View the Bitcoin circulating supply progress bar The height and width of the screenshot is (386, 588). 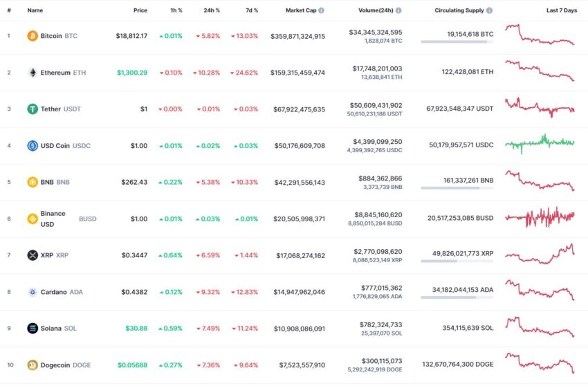point(457,42)
